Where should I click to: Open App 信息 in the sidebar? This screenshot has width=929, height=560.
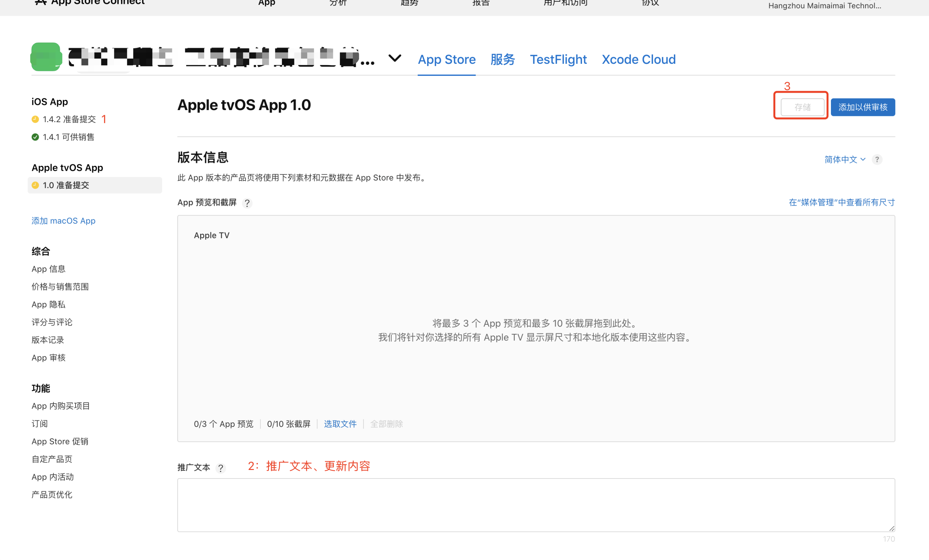pos(48,269)
